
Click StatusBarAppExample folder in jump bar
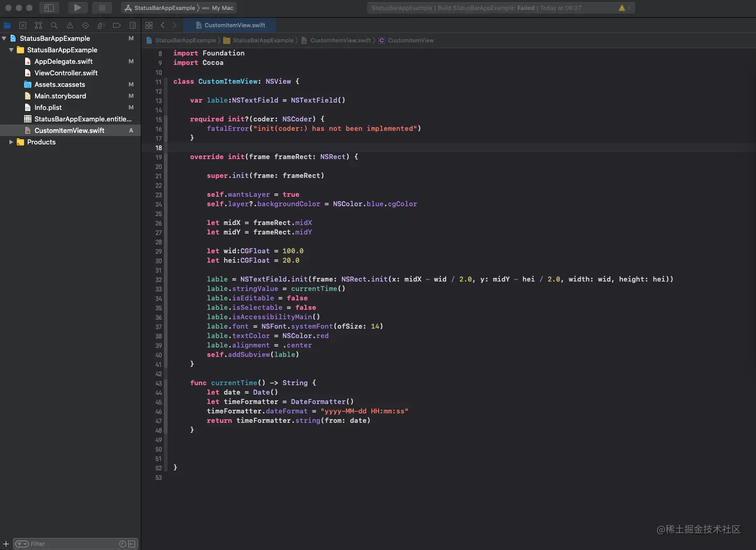259,40
